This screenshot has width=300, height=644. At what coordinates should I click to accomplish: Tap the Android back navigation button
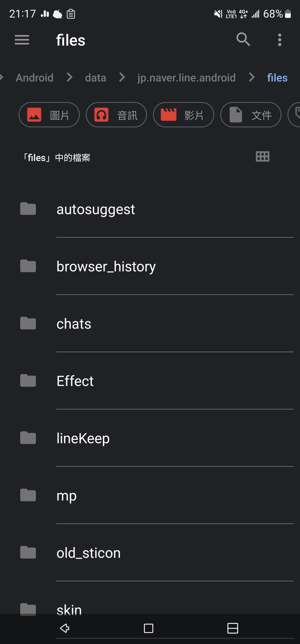click(x=65, y=628)
